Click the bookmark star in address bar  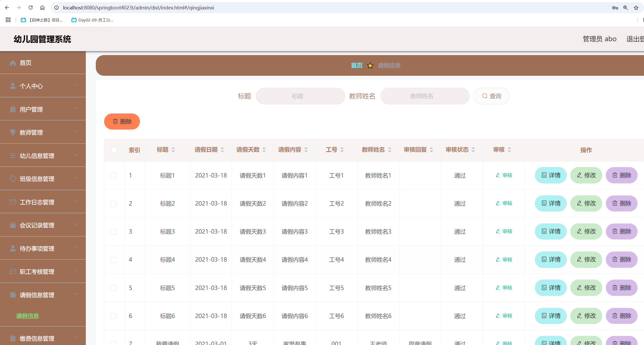[x=636, y=8]
